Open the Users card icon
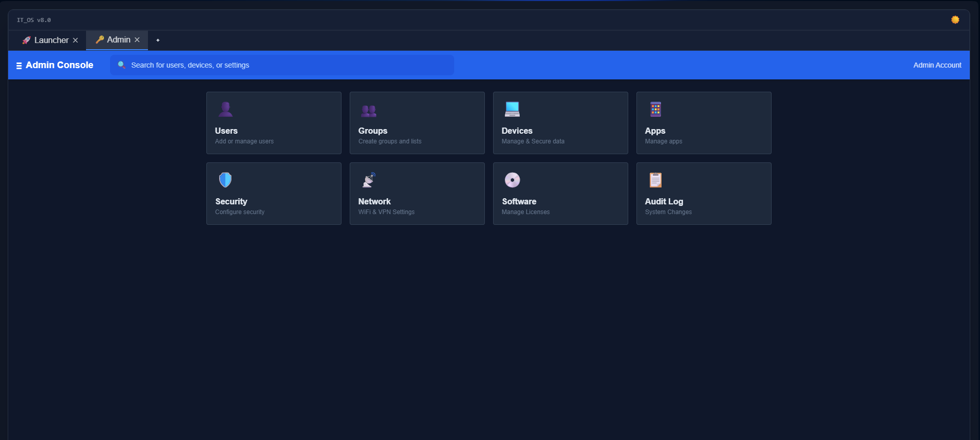This screenshot has height=440, width=980. [x=225, y=109]
